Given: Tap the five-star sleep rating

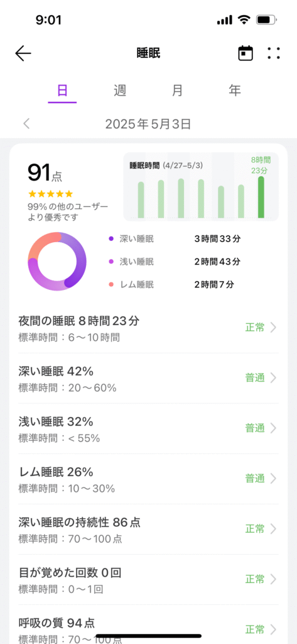Looking at the screenshot, I should (x=50, y=194).
